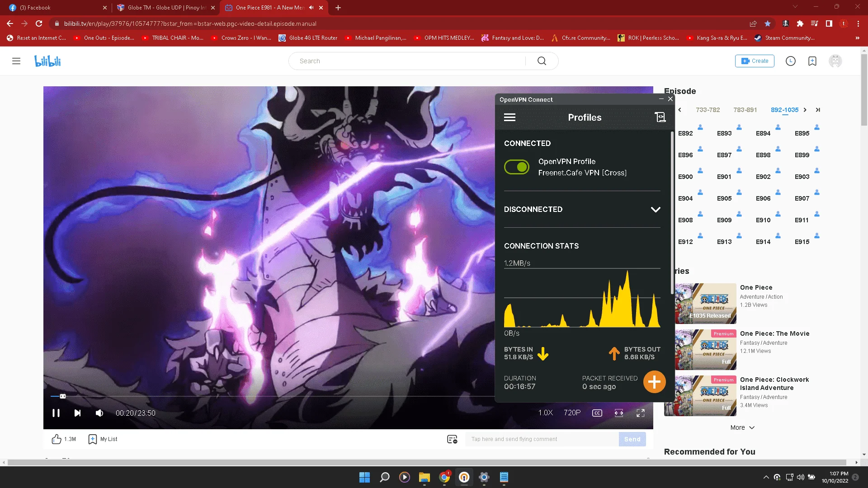Open episode E906

coord(763,198)
